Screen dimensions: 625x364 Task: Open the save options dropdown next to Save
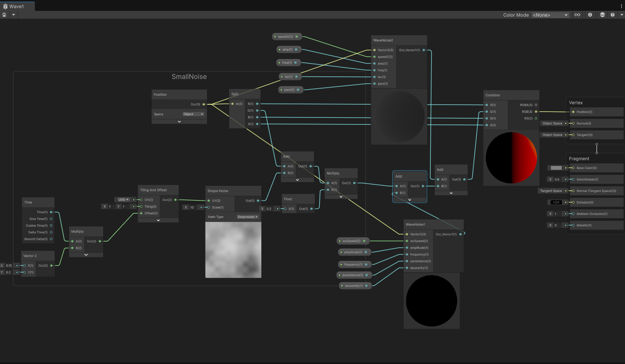click(x=13, y=15)
